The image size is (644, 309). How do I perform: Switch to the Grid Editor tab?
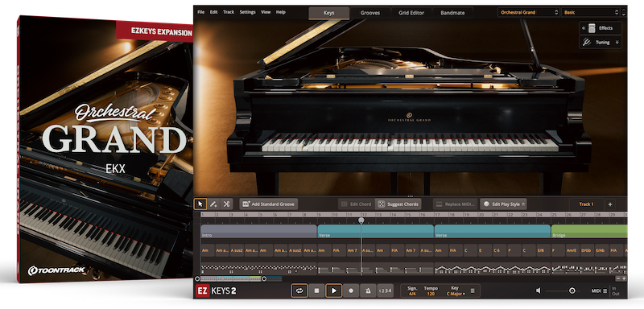pyautogui.click(x=411, y=13)
